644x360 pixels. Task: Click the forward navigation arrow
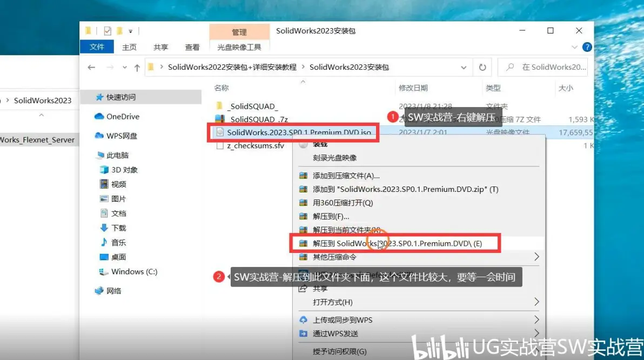point(110,67)
